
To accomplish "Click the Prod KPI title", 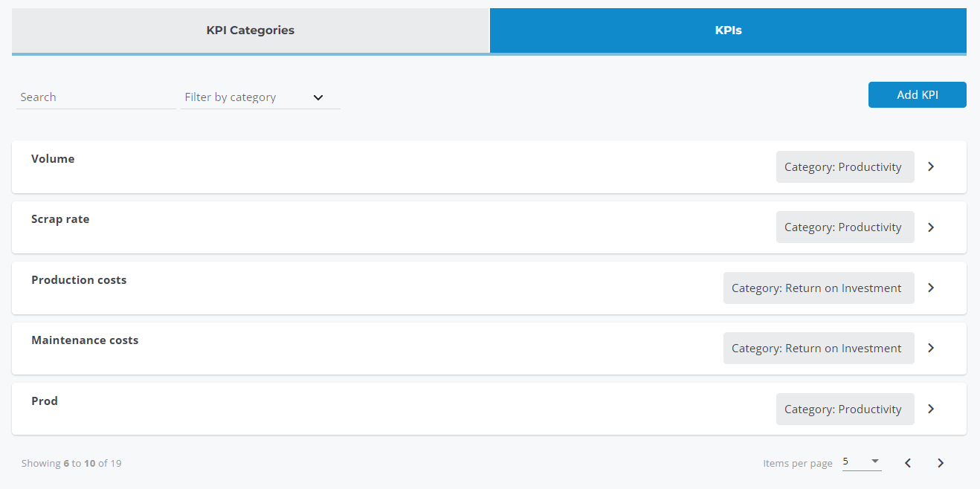I will click(x=44, y=401).
